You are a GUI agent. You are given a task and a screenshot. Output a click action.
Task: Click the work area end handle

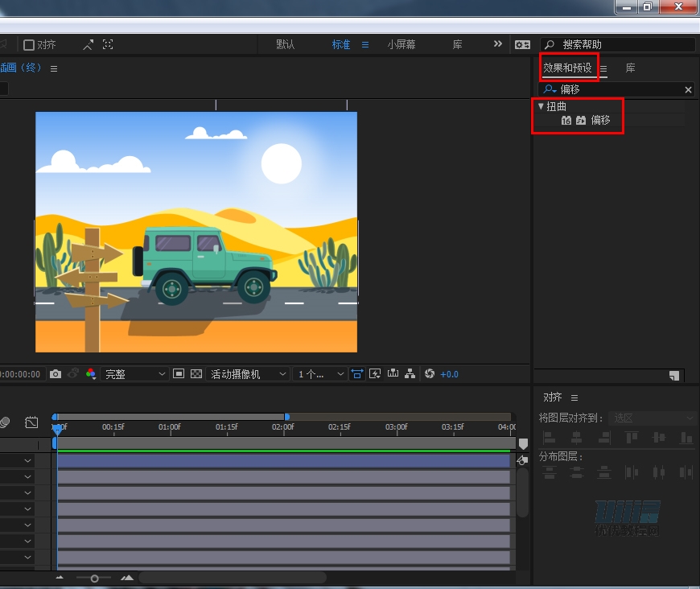287,417
